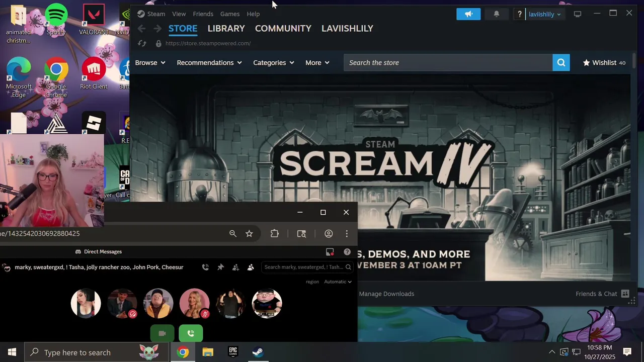Reload the Steam store page

(142, 43)
